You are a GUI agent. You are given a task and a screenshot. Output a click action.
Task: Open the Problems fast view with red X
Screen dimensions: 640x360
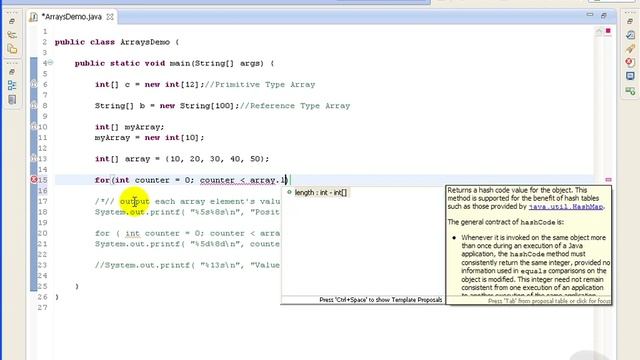630,62
